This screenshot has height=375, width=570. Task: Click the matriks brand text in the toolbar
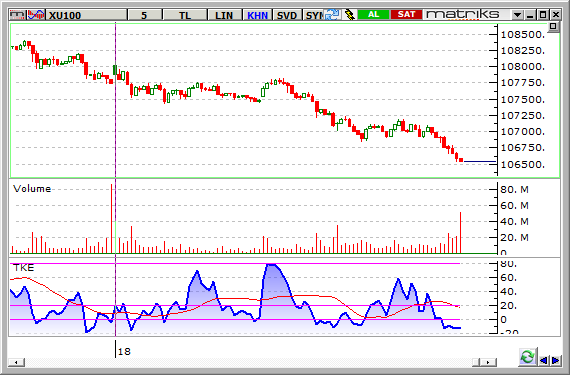pyautogui.click(x=462, y=15)
